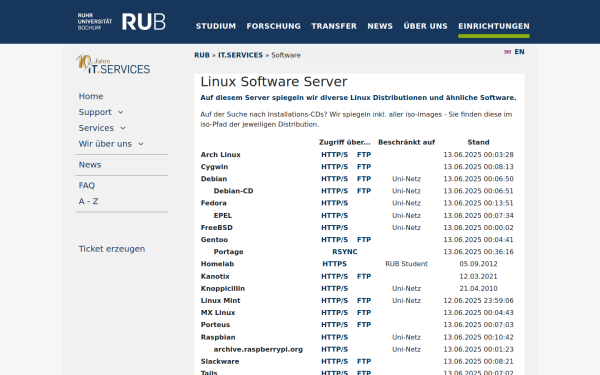Open Support in the sidebar
The height and width of the screenshot is (375, 600).
point(95,112)
